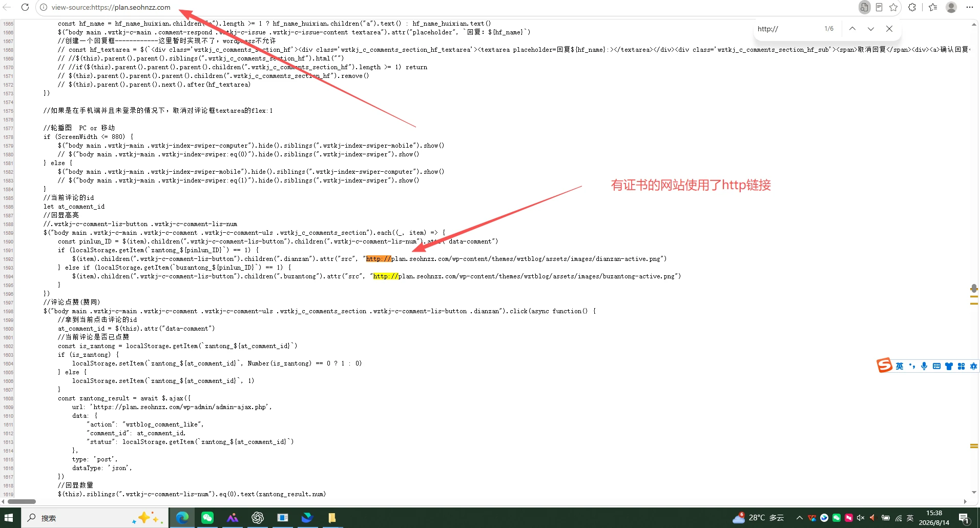
Task: Open the Sogou toolbar's last icon
Action: point(973,366)
